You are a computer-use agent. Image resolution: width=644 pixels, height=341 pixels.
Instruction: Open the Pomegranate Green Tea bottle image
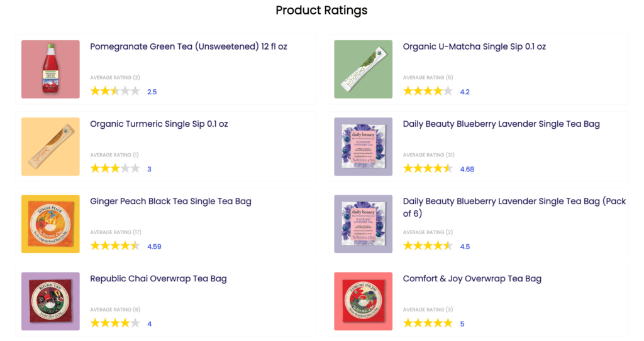coord(50,69)
